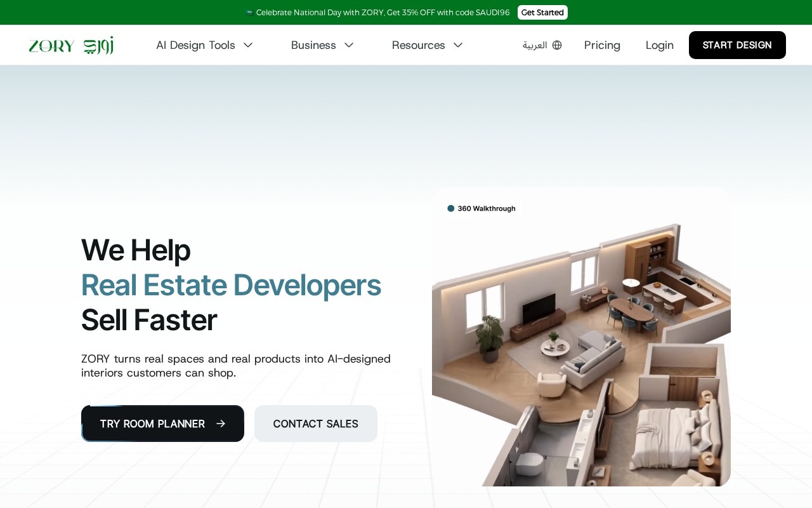Open the Resources menu
The height and width of the screenshot is (508, 812).
click(428, 45)
